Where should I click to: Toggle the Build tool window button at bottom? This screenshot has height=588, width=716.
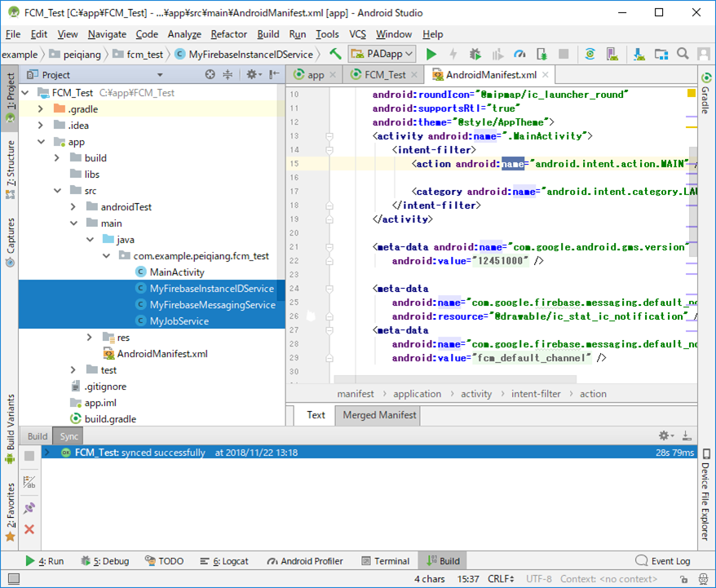[443, 561]
